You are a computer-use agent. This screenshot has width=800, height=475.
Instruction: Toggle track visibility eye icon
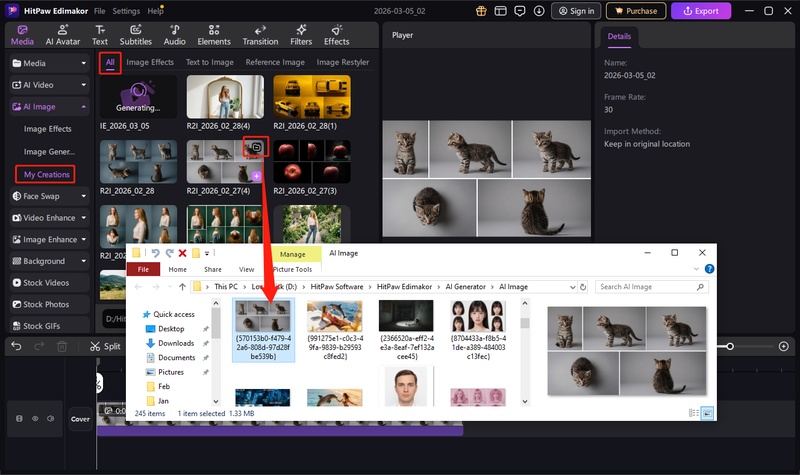point(35,419)
